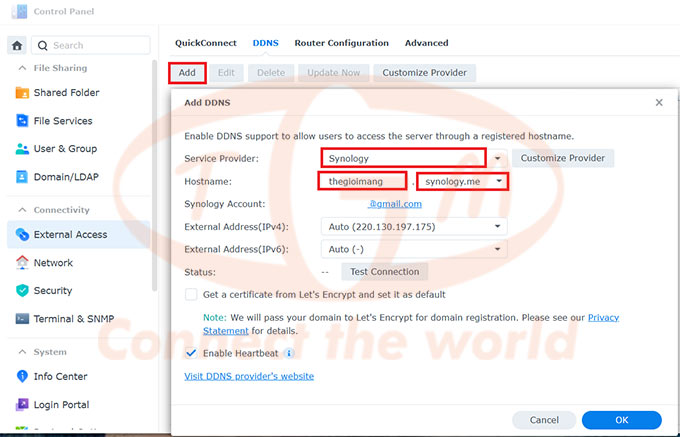The width and height of the screenshot is (680, 437).
Task: Open Advanced tab
Action: point(427,43)
